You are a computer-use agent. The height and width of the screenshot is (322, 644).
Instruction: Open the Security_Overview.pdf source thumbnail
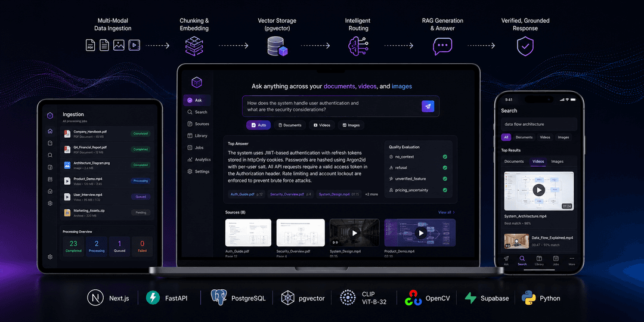coord(301,233)
